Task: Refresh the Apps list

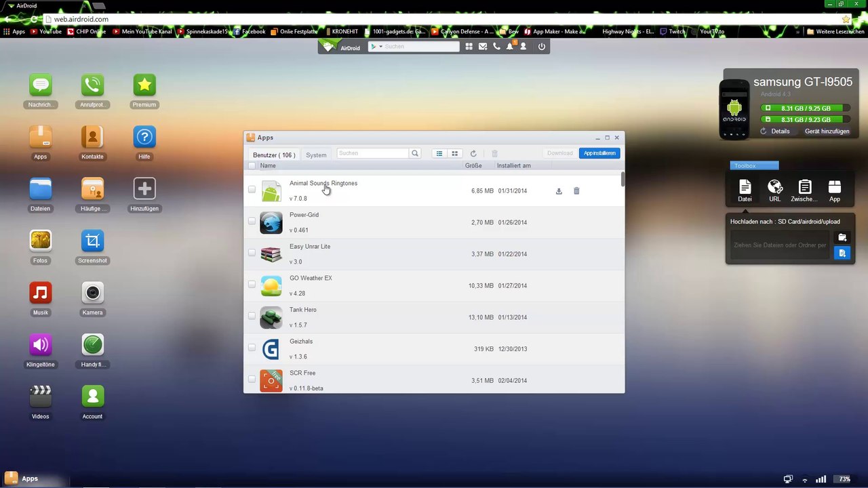Action: point(473,154)
